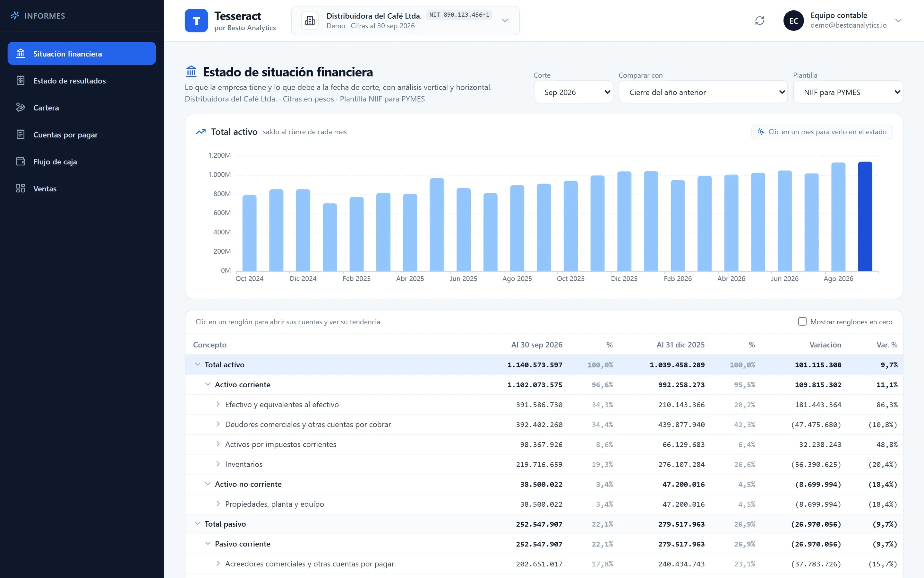The image size is (924, 578).
Task: Click the dark blue Sep 2026 chart bar
Action: (x=865, y=216)
